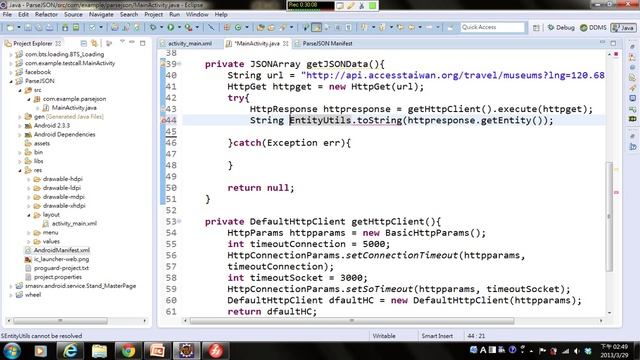Click the Run External Tools icon

[x=189, y=28]
